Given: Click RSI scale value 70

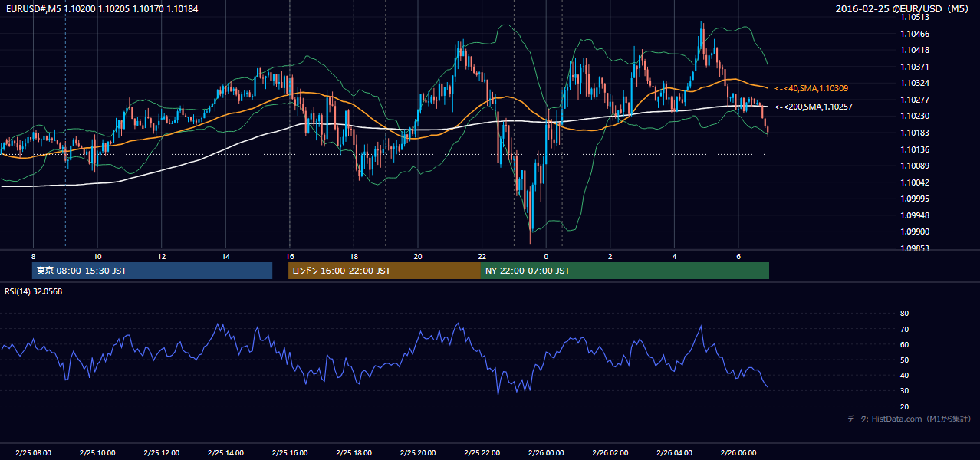Looking at the screenshot, I should 905,329.
